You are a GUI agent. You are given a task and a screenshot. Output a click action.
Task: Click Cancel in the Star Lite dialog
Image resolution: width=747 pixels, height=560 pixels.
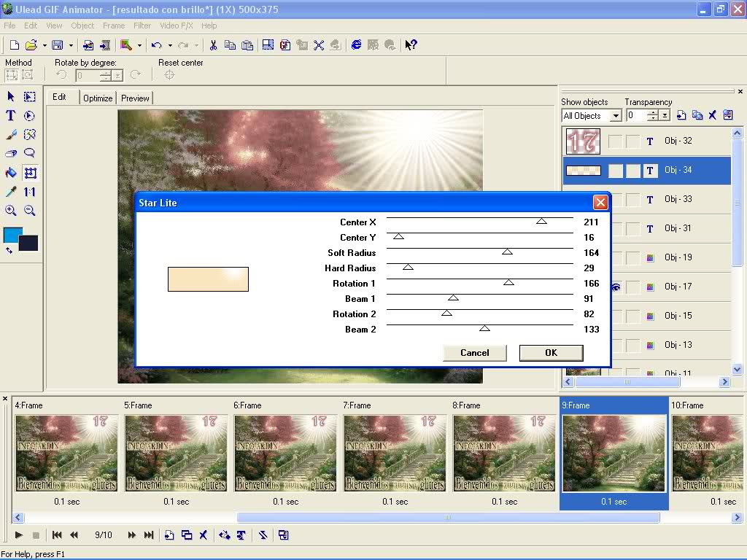click(474, 353)
